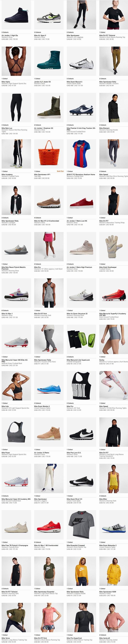Viewport: 128px width, 644px height.
Task: Click the Nike Air Max 97 LX Overbranded title
Action: [x=46, y=221]
